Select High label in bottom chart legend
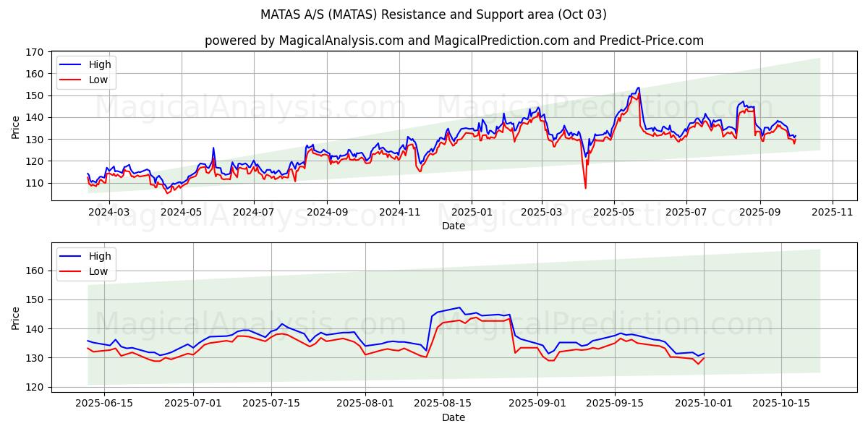The image size is (868, 434). pyautogui.click(x=100, y=256)
